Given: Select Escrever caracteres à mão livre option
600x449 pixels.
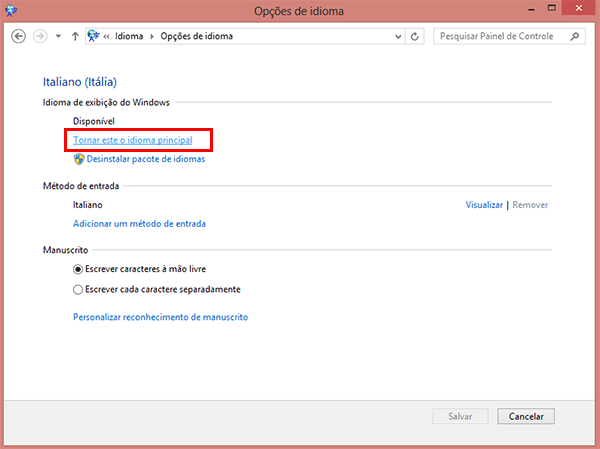Looking at the screenshot, I should (x=139, y=269).
